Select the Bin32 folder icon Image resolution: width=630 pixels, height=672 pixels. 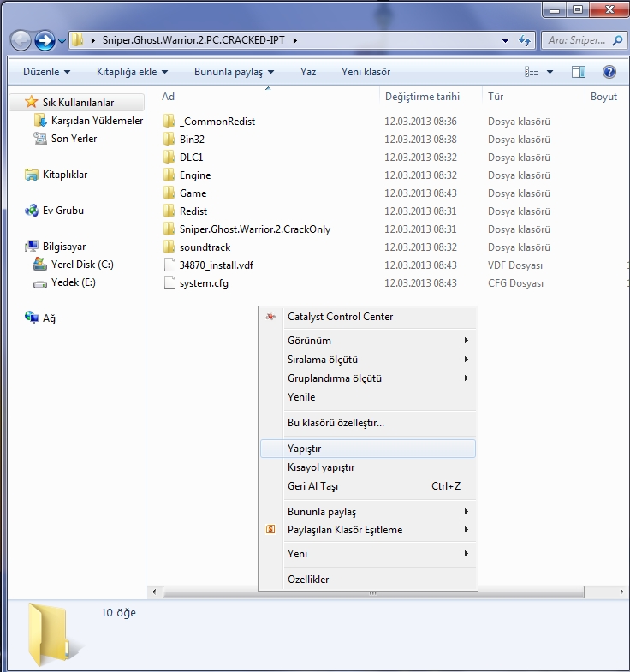click(x=169, y=140)
